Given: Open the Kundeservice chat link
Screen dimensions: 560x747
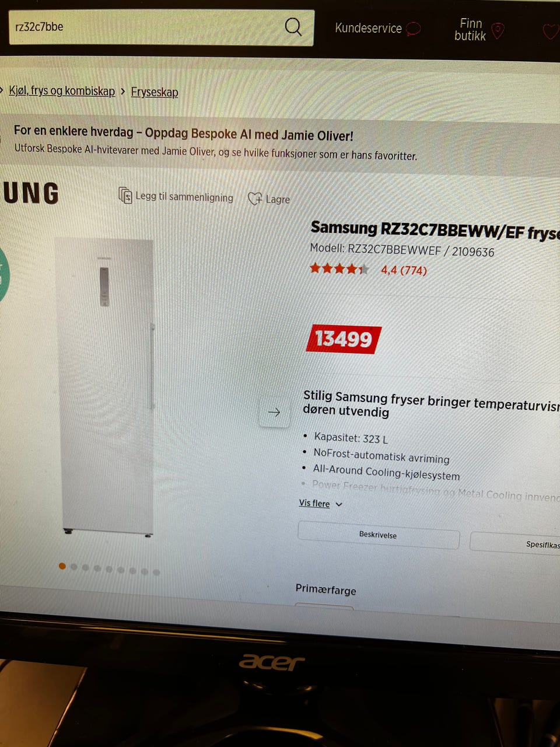Looking at the screenshot, I should (377, 28).
